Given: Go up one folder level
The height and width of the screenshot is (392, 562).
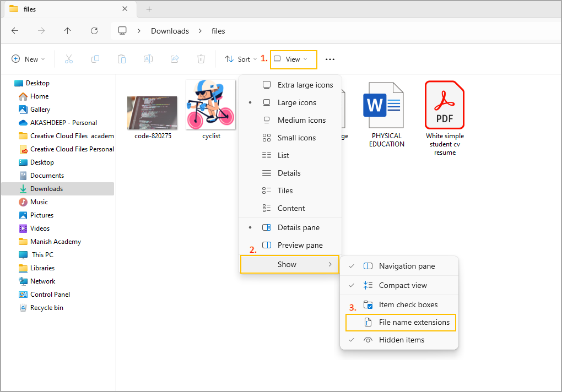Looking at the screenshot, I should click(x=68, y=31).
